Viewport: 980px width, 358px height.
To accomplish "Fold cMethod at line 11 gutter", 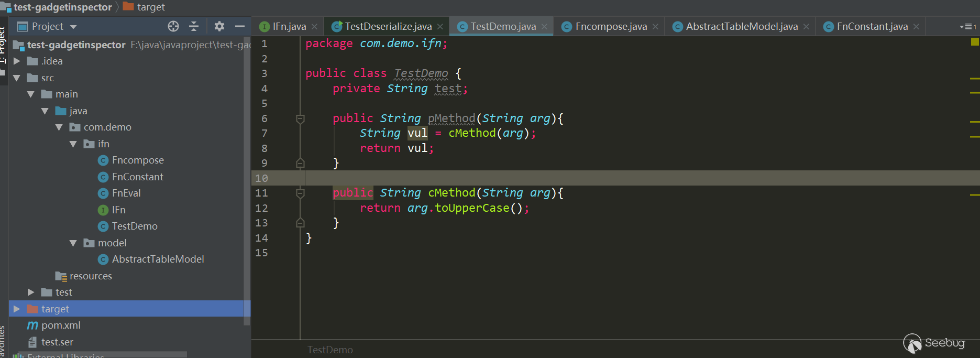I will click(300, 193).
